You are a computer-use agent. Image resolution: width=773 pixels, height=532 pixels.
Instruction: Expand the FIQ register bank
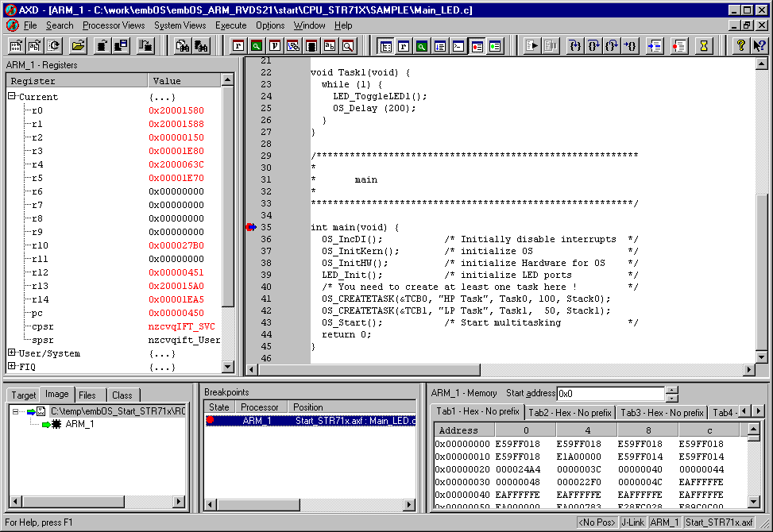tap(12, 367)
